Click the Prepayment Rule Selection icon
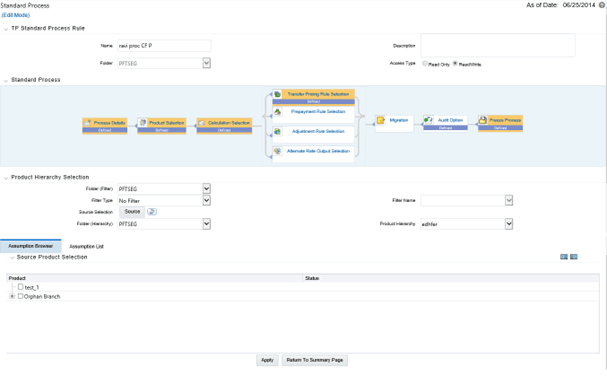 pos(277,112)
